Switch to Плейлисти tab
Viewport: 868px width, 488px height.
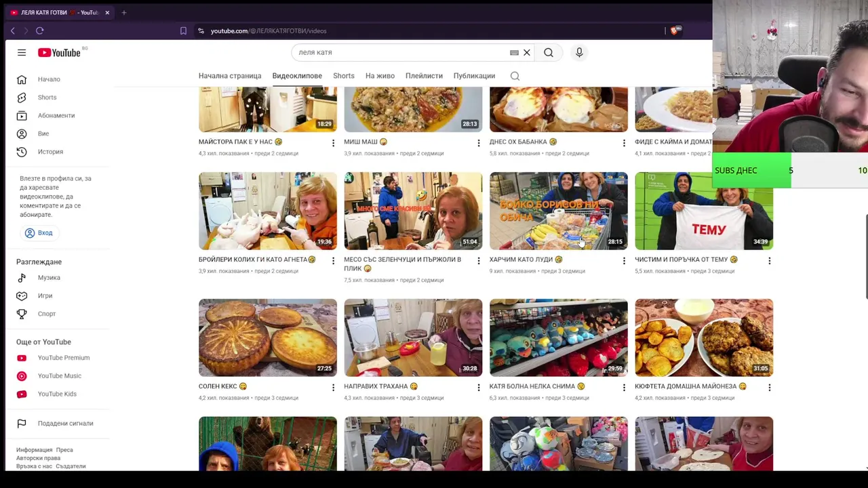point(424,76)
